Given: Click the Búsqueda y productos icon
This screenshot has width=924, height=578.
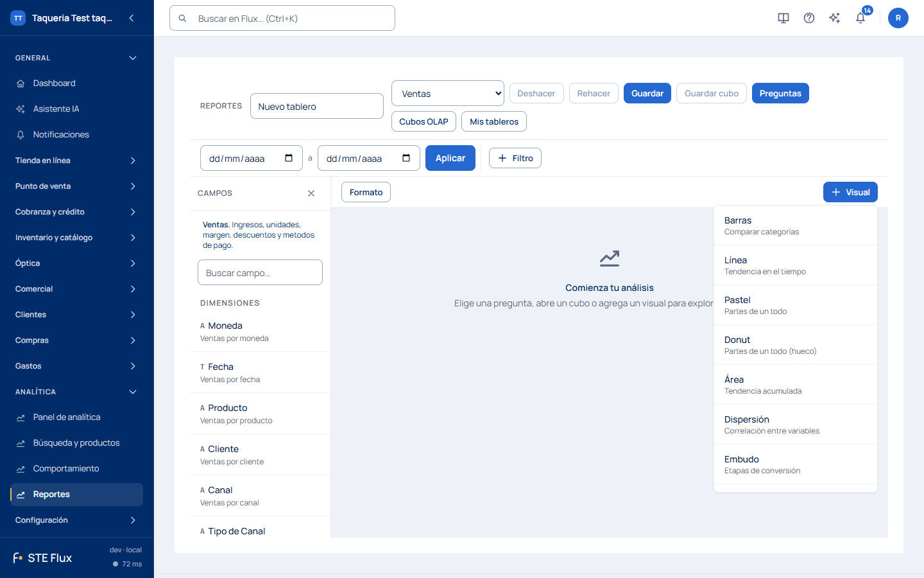Looking at the screenshot, I should pyautogui.click(x=21, y=443).
